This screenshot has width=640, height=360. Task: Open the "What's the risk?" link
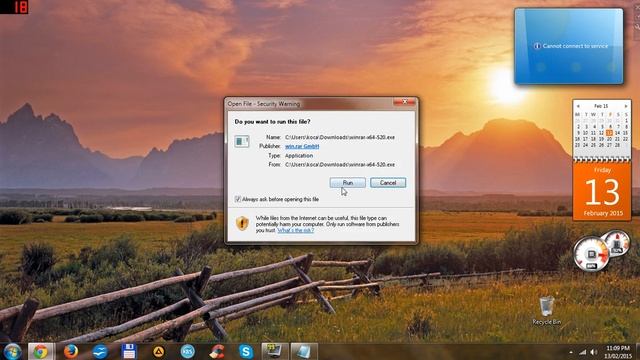[x=296, y=231]
